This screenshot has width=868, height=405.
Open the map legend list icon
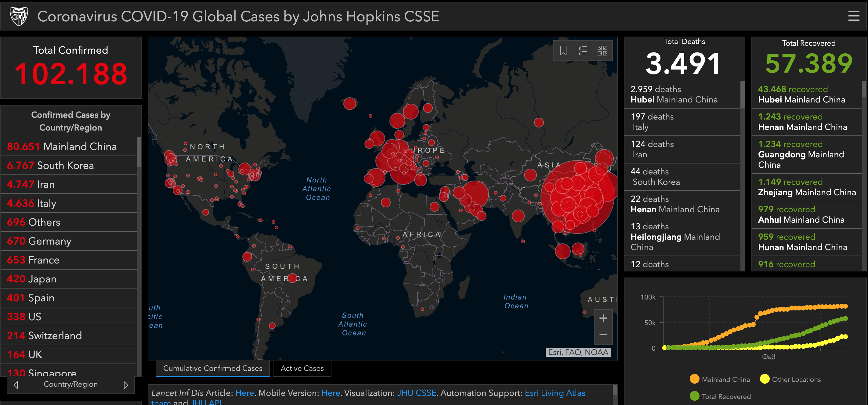point(583,51)
